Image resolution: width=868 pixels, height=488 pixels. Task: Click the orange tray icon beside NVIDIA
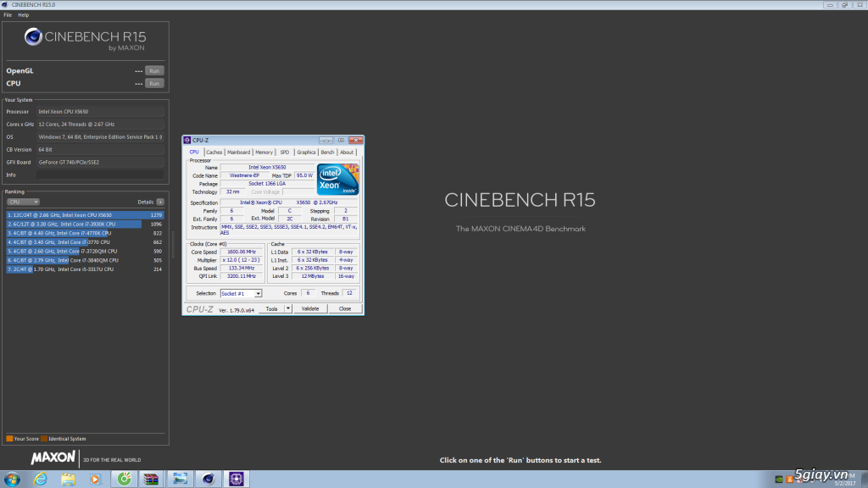pyautogui.click(x=789, y=480)
